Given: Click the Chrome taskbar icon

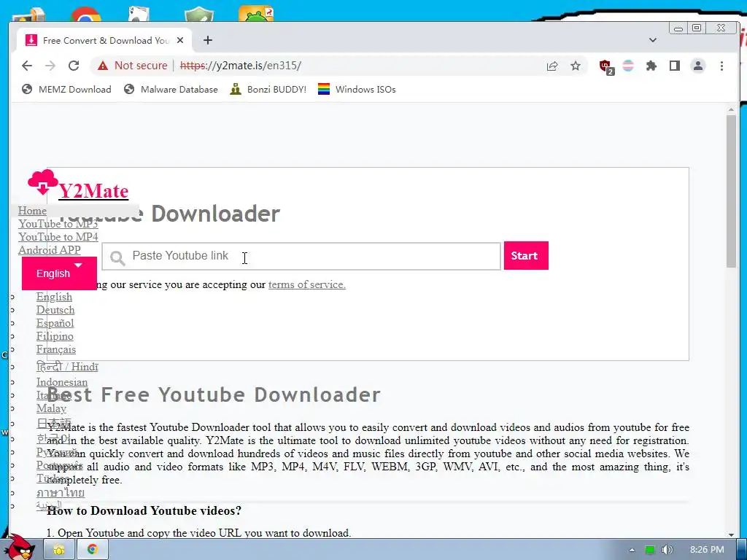Looking at the screenshot, I should click(93, 550).
